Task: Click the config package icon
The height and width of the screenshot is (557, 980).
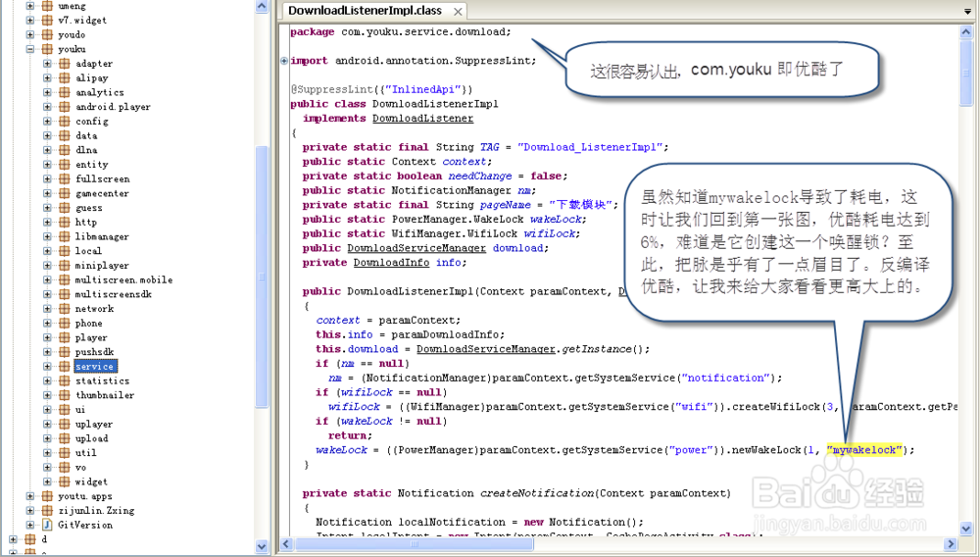Action: tap(65, 121)
